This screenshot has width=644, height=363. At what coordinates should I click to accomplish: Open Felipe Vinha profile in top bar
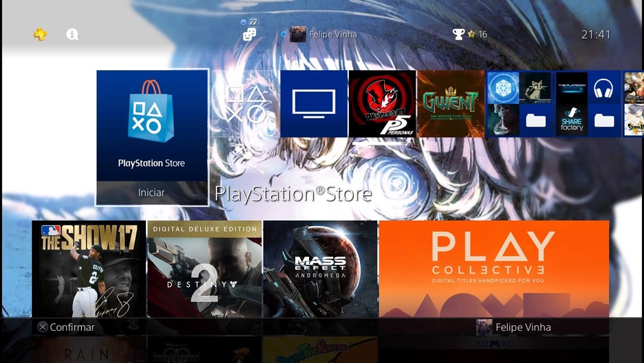point(323,35)
